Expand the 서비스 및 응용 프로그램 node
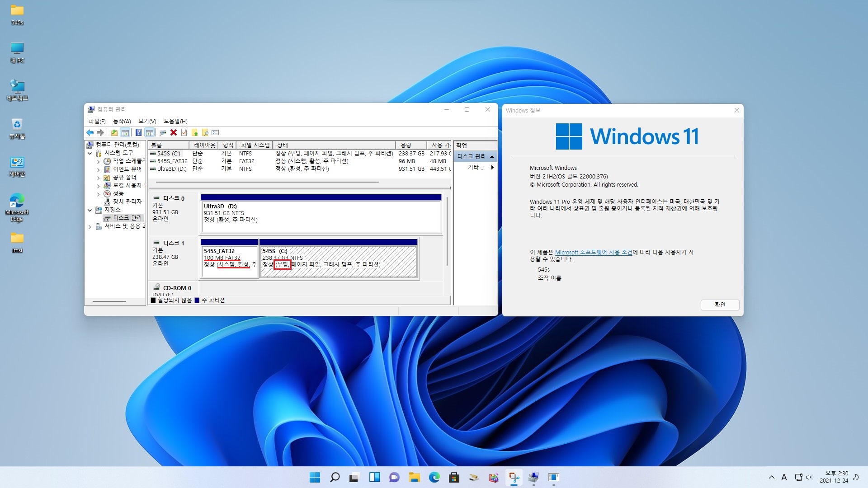This screenshot has width=868, height=488. coord(90,226)
